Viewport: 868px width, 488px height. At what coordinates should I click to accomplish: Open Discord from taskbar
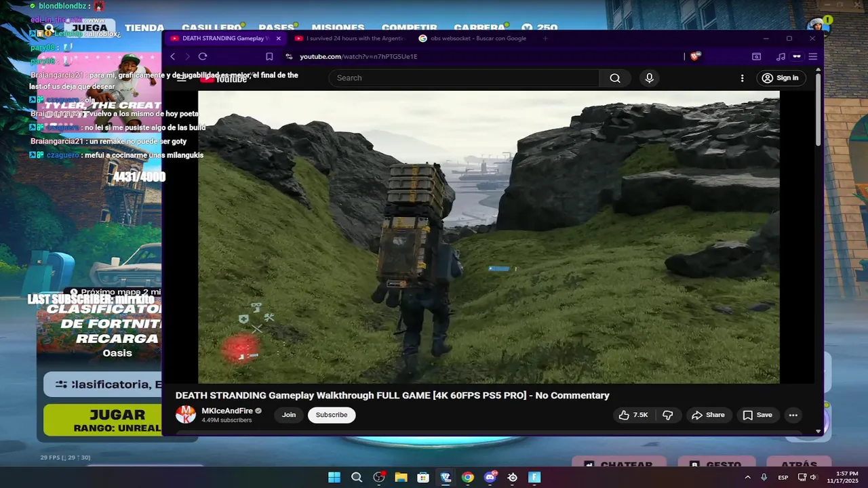[490, 477]
